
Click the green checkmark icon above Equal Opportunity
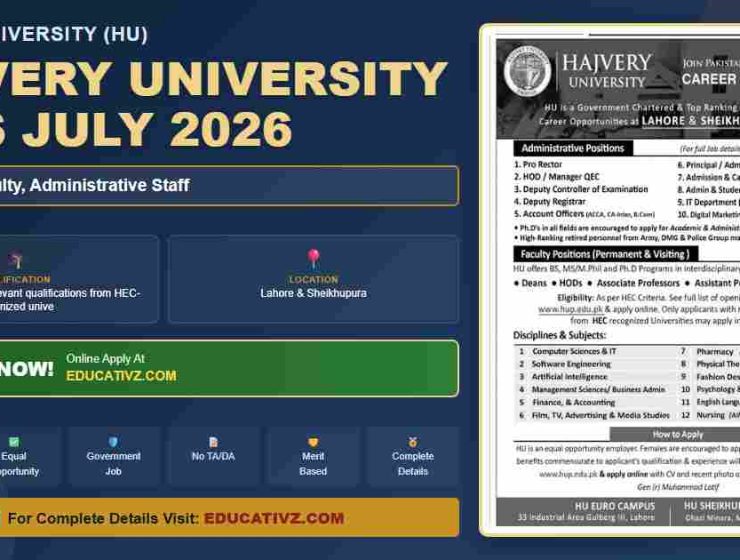coord(14,442)
